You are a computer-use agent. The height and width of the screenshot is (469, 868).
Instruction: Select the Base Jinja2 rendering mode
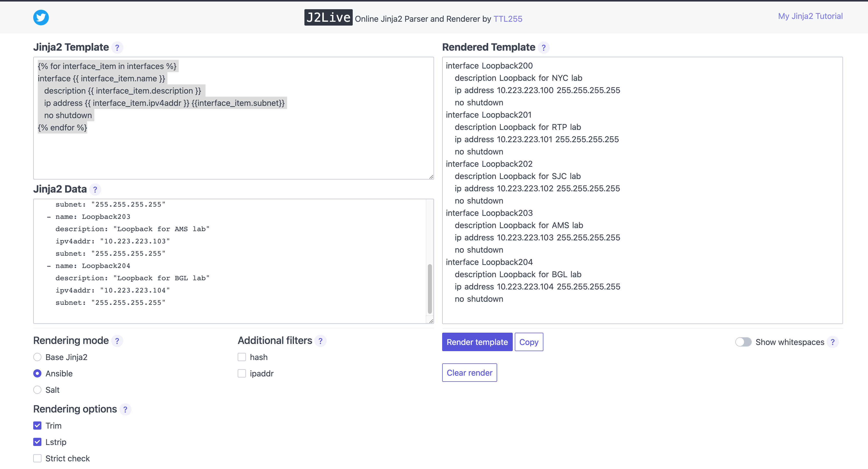pos(37,357)
